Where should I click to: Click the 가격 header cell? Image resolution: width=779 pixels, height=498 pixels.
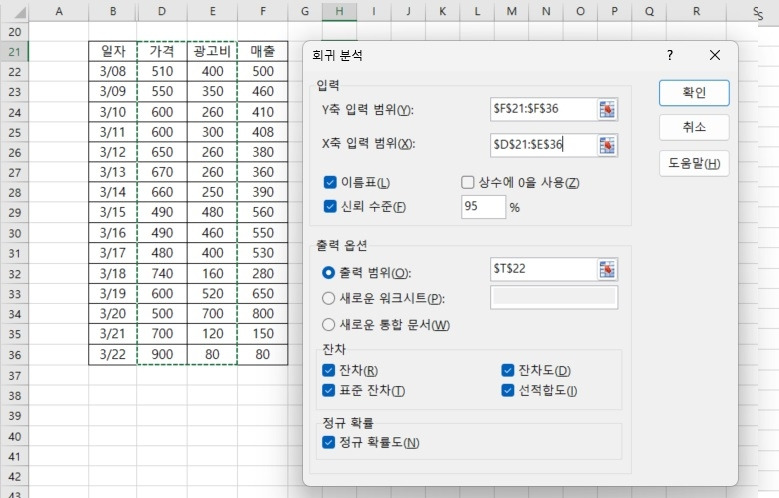pos(162,51)
